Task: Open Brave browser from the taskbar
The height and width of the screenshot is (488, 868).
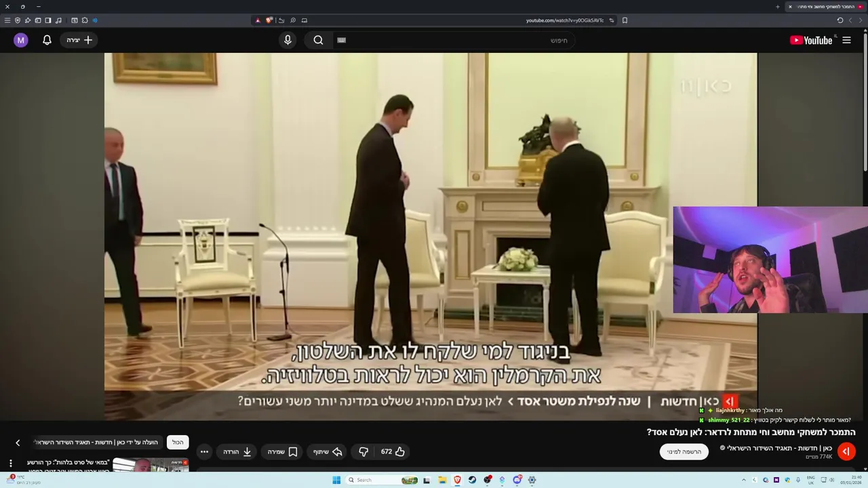Action: [x=457, y=480]
